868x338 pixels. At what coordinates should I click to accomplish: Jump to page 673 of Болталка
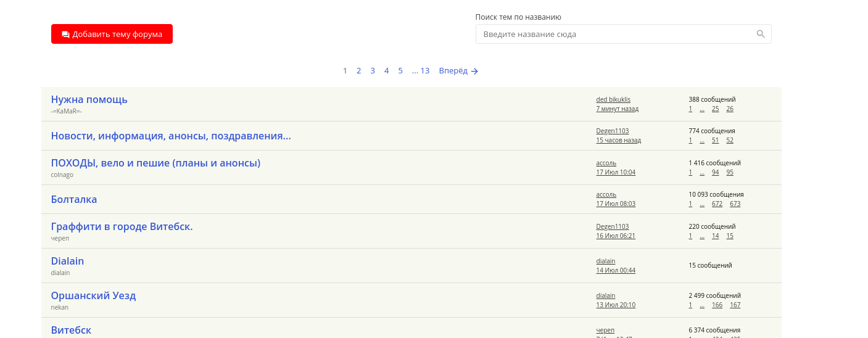(735, 204)
